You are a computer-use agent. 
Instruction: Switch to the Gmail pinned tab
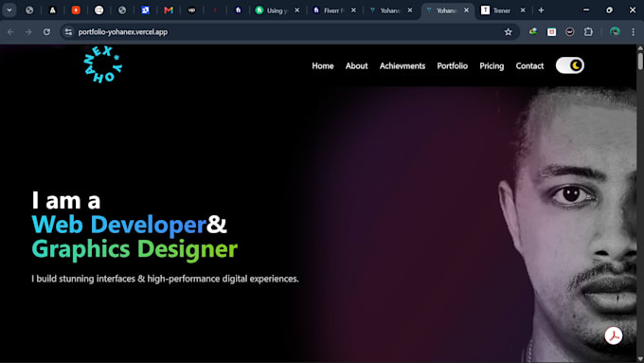pos(169,10)
